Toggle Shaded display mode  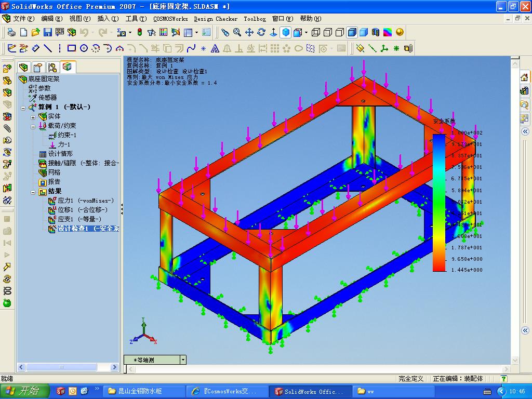pyautogui.click(x=364, y=32)
